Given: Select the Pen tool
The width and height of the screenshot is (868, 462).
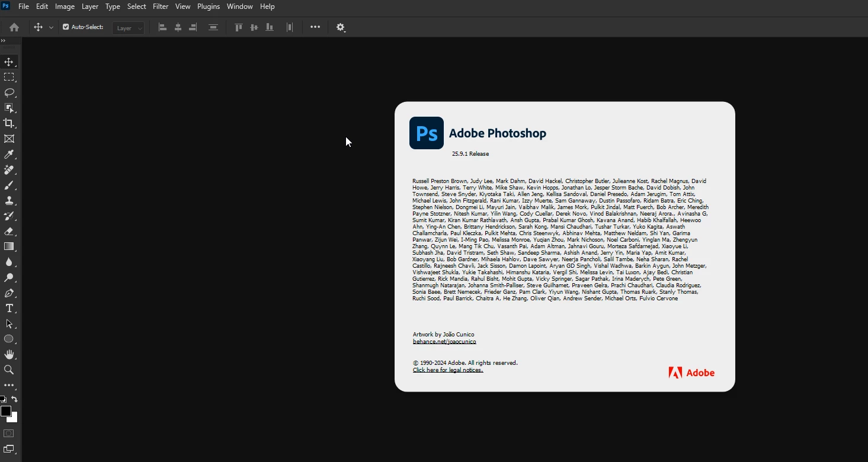Looking at the screenshot, I should (9, 293).
